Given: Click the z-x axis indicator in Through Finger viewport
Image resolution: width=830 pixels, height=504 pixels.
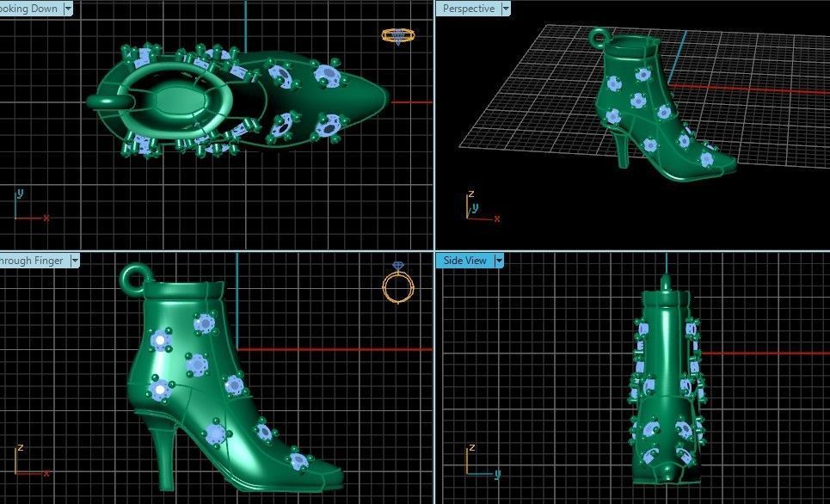Looking at the screenshot, I should (x=32, y=461).
